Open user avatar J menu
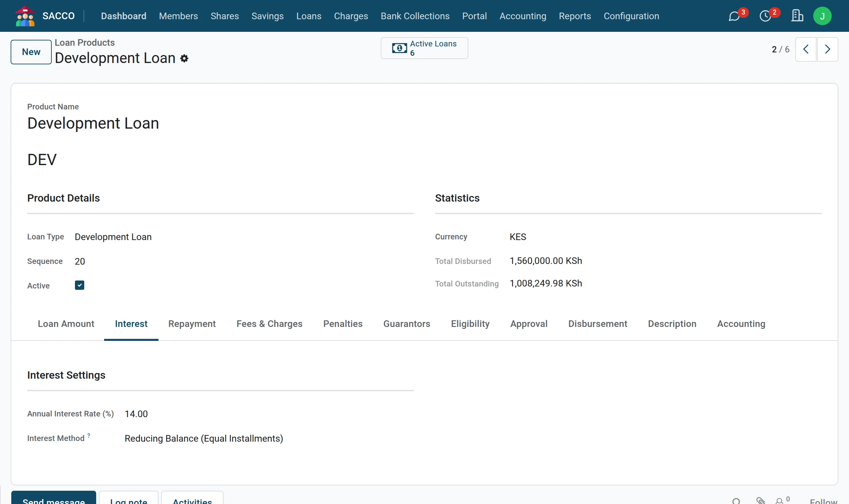The width and height of the screenshot is (849, 504). click(822, 16)
